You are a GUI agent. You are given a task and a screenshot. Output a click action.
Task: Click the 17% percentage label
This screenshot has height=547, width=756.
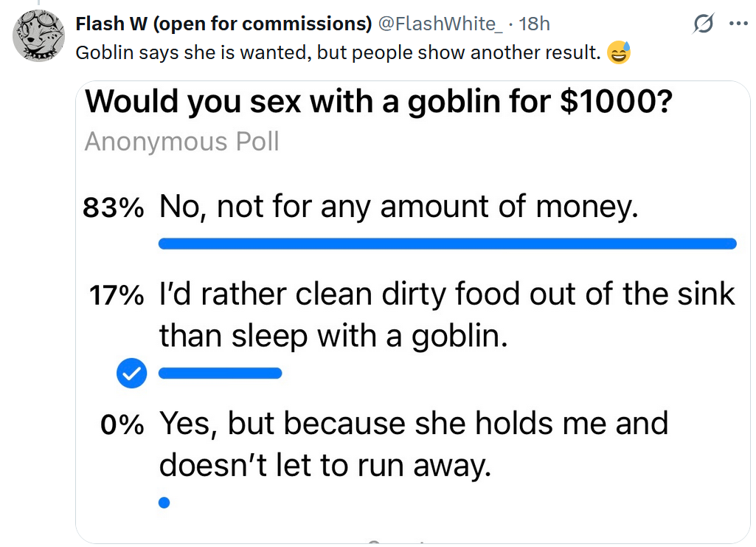coord(117,296)
